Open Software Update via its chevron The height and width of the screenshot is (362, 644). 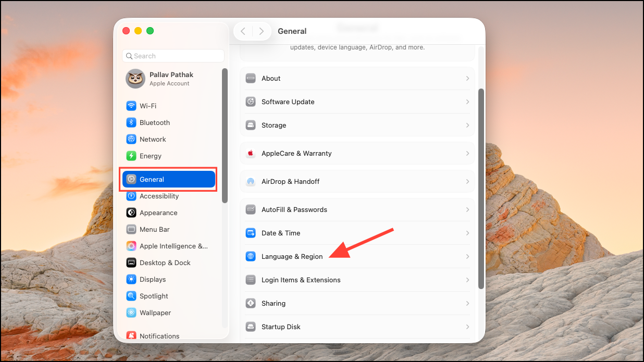[467, 102]
